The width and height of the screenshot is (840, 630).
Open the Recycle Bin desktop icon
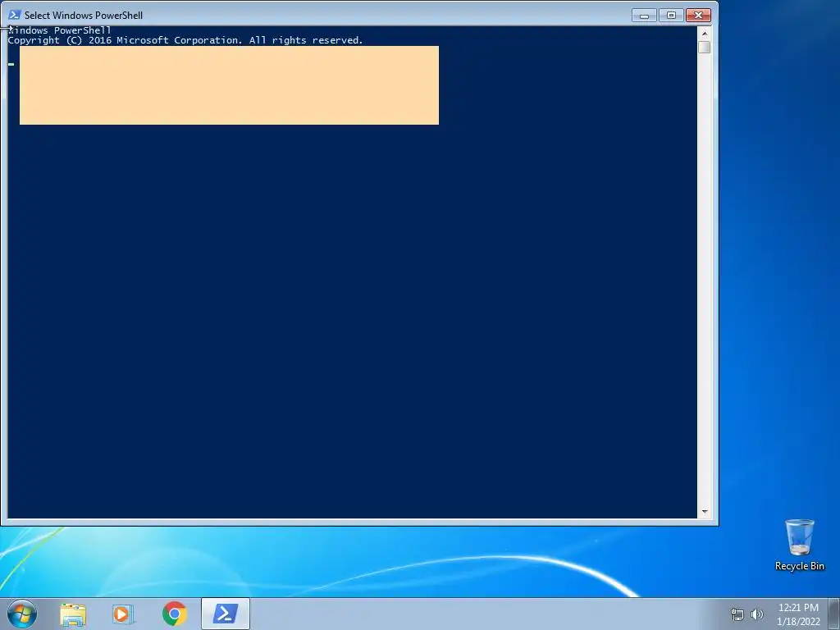click(x=799, y=545)
